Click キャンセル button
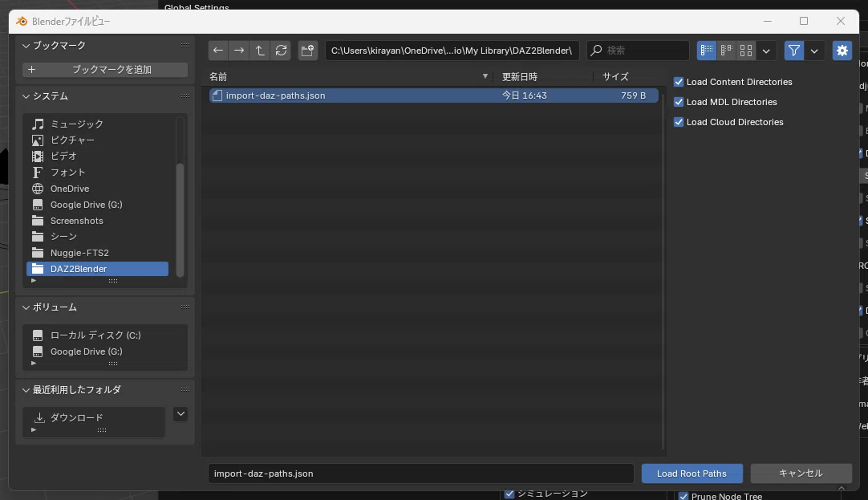The image size is (868, 500). [x=801, y=474]
